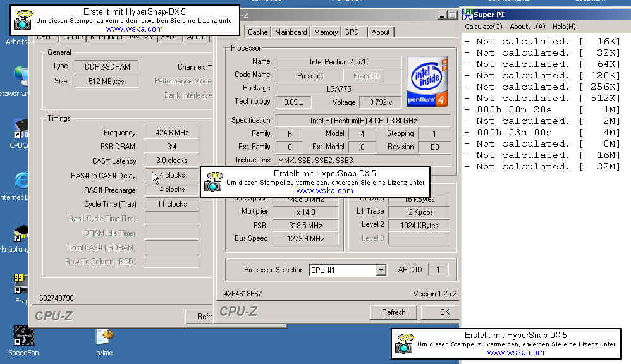Click the Intel Pentium 4 570 name field

[338, 62]
